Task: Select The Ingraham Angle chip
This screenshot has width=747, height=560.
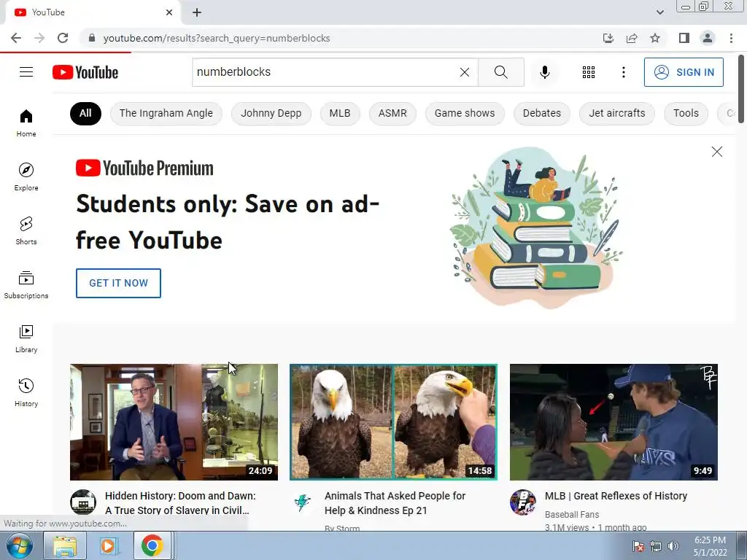Action: [x=166, y=113]
